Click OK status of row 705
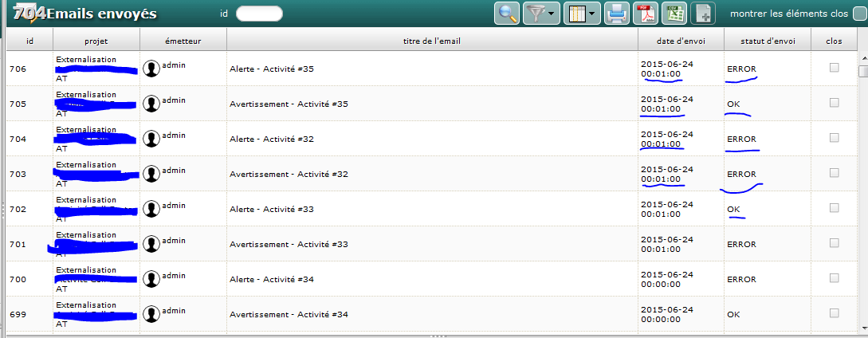Image resolution: width=868 pixels, height=338 pixels. (733, 104)
